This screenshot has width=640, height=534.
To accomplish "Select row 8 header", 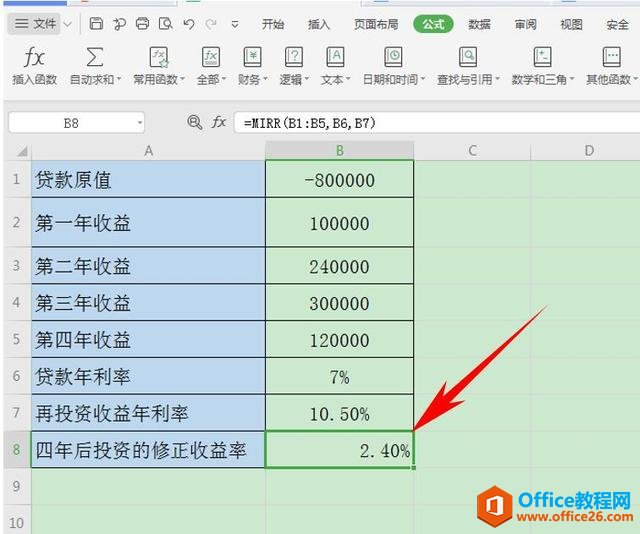I will tap(16, 449).
